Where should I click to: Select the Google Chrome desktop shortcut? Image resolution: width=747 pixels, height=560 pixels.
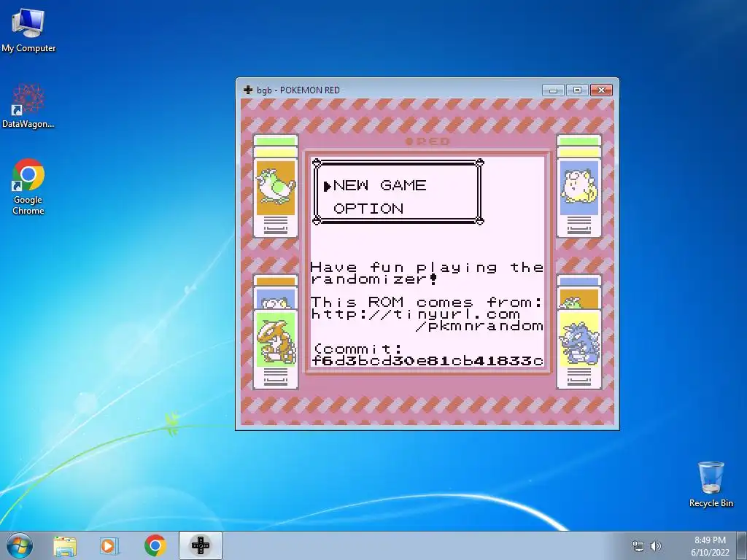click(x=28, y=187)
